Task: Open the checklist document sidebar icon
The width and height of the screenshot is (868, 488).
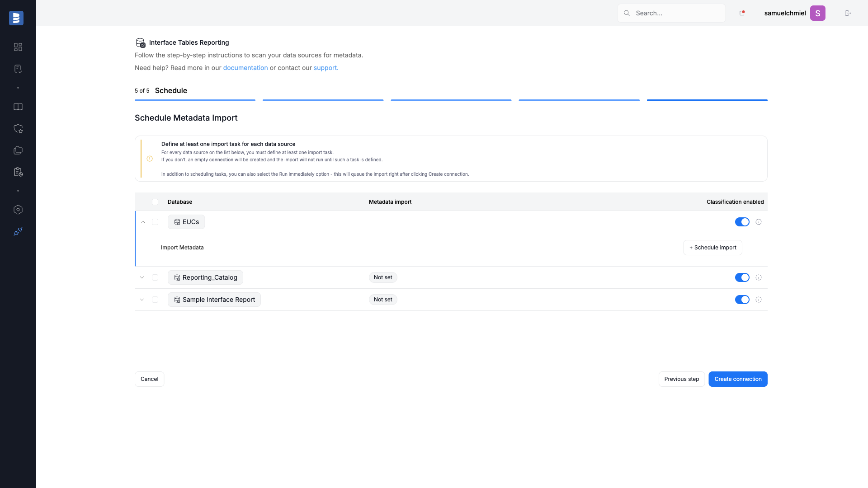Action: point(18,69)
